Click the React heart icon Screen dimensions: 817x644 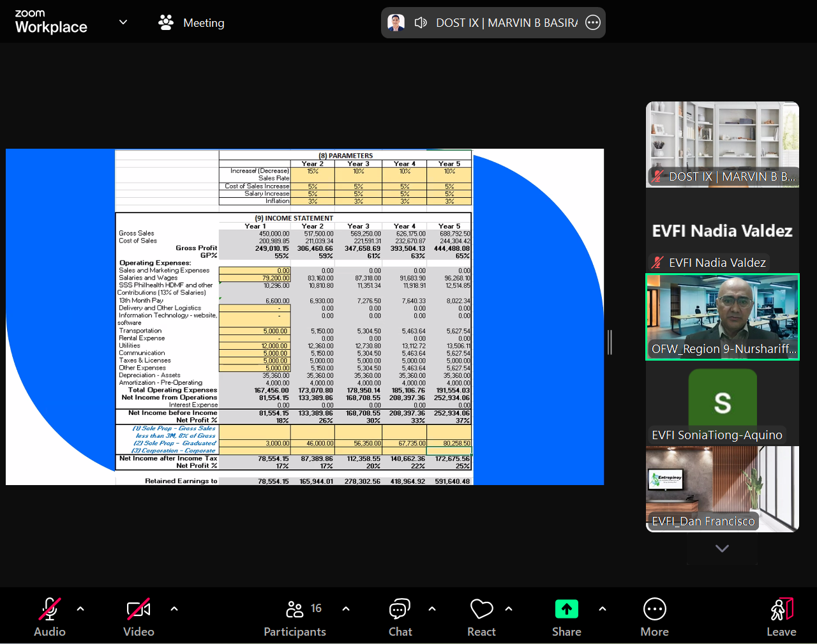481,610
